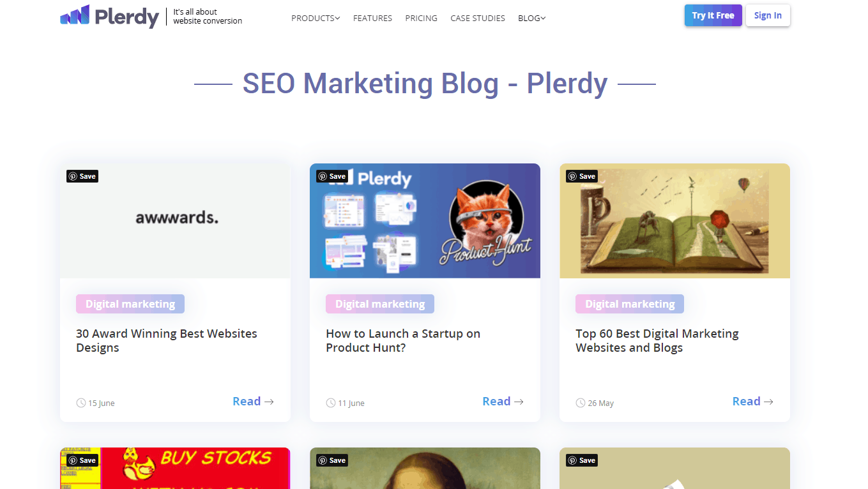Click the clock icon beside 26 May
The width and height of the screenshot is (868, 489).
pos(581,403)
